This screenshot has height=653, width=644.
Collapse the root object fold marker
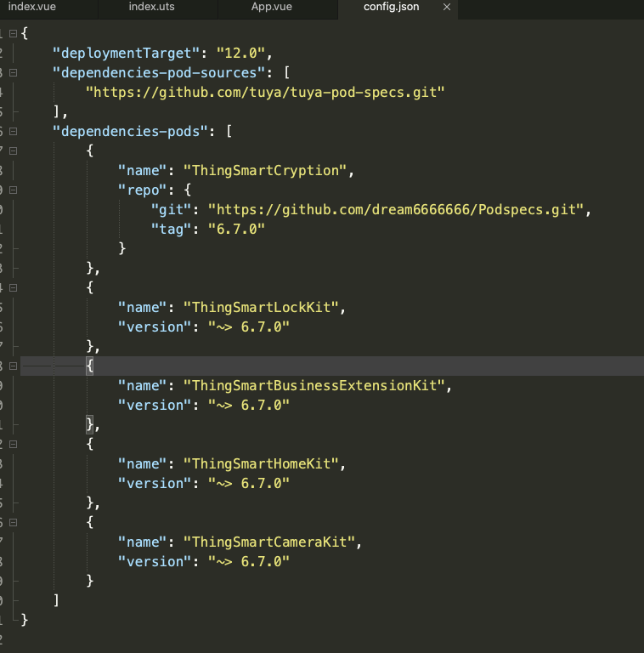pyautogui.click(x=14, y=34)
